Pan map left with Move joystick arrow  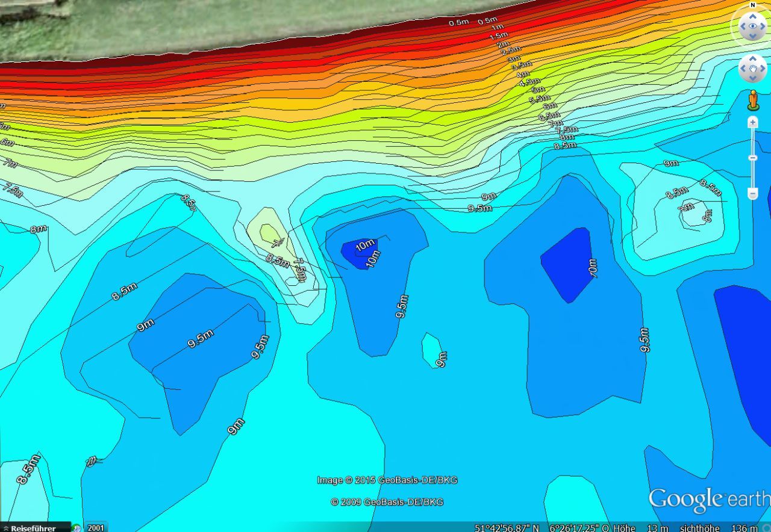743,69
